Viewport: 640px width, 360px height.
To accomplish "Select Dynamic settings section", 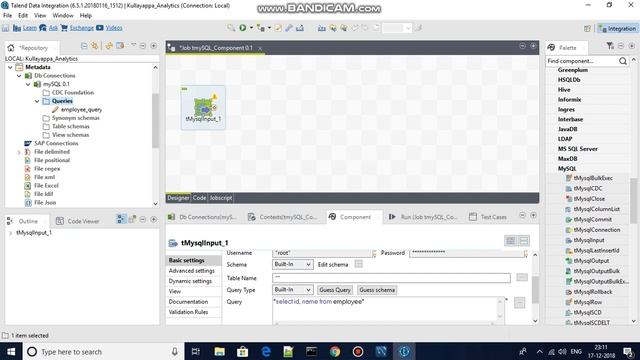I will point(190,281).
